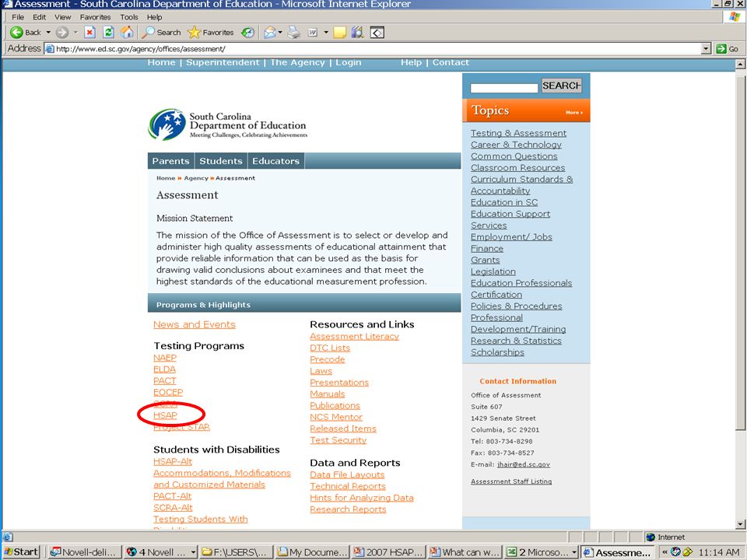Click the Agency breadcrumb link

tap(196, 178)
